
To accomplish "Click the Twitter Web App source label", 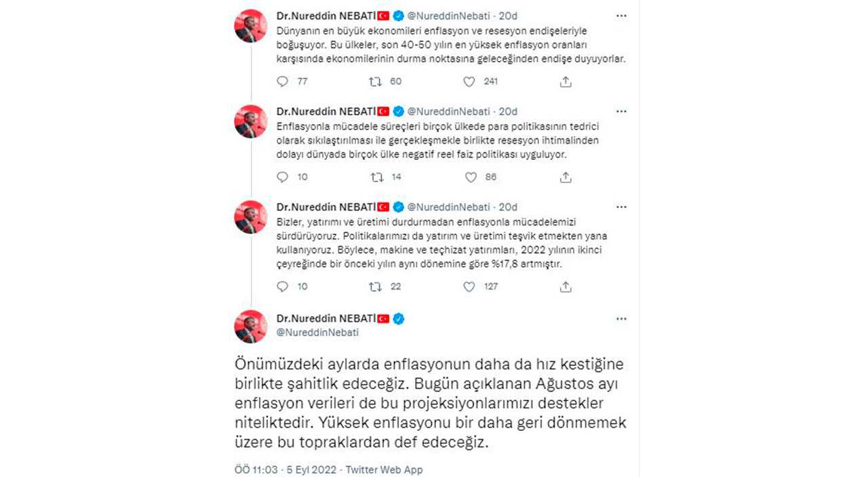I will (384, 469).
